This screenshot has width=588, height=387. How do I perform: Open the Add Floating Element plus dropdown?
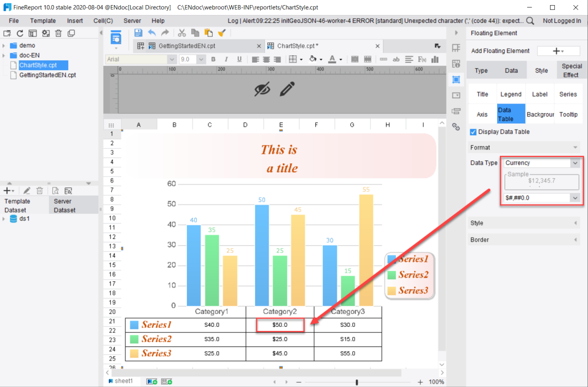[558, 51]
